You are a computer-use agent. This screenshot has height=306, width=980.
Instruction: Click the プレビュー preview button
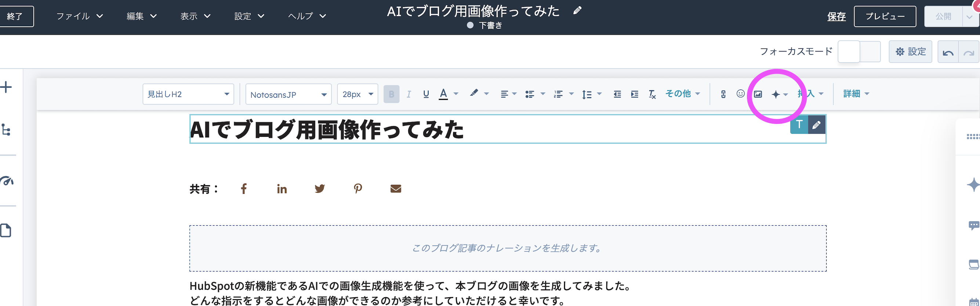(x=885, y=17)
